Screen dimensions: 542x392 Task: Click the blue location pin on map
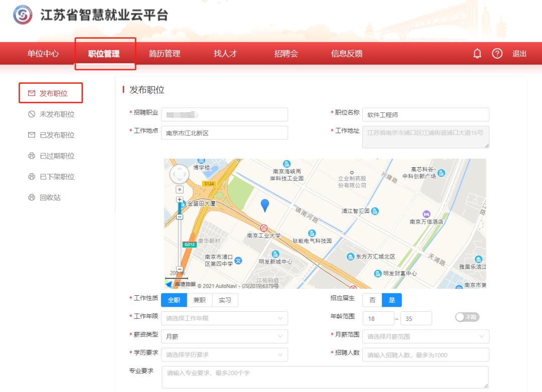click(265, 205)
